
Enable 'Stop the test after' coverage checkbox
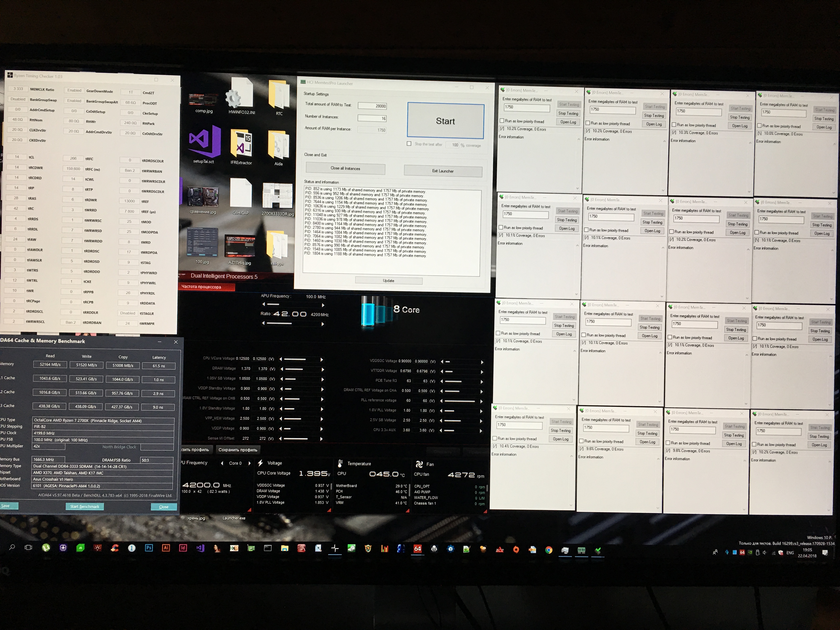click(x=409, y=144)
